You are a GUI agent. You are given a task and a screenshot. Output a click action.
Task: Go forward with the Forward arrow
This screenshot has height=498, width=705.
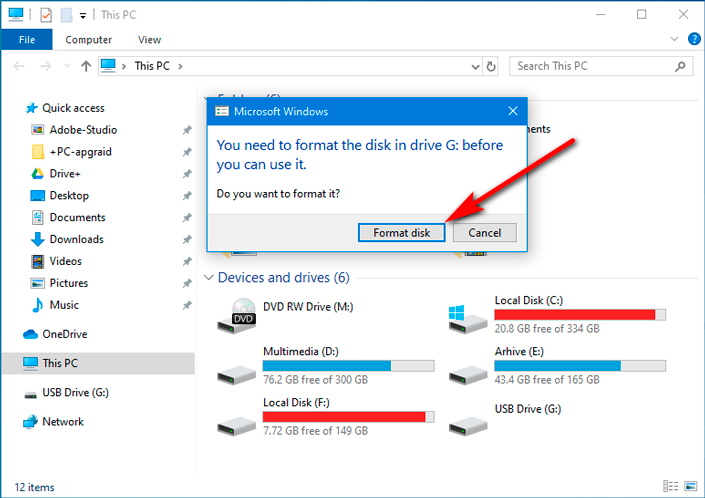[45, 67]
